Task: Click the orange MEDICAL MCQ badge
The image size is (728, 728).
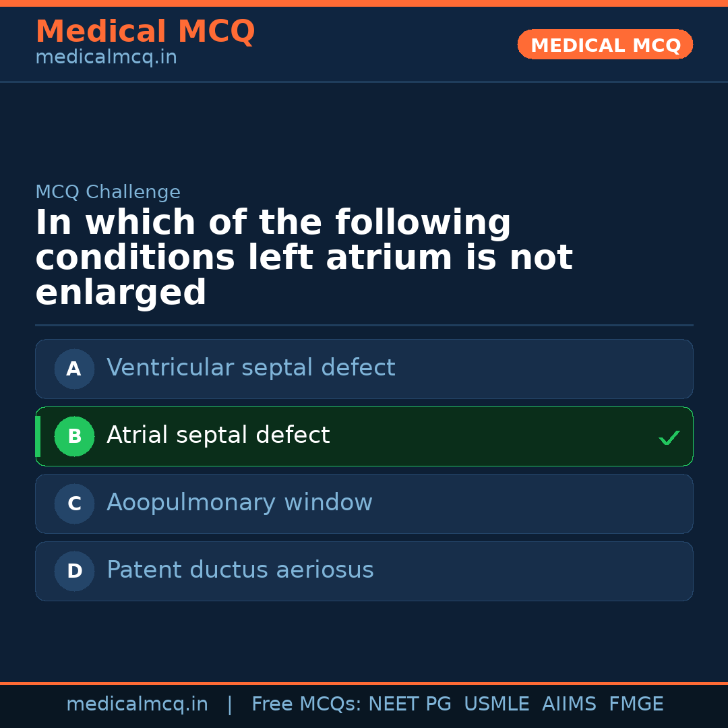Action: [x=605, y=44]
